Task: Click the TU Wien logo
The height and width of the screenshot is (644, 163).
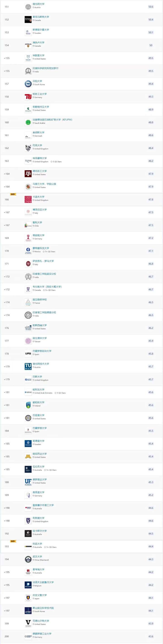Action: coord(28,366)
